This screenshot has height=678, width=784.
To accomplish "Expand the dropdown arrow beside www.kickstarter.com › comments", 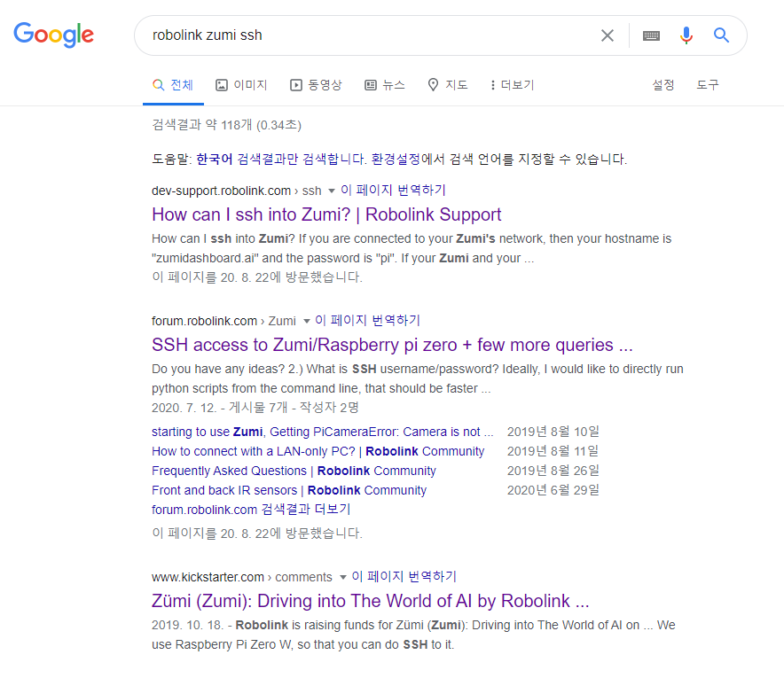I will pyautogui.click(x=343, y=578).
